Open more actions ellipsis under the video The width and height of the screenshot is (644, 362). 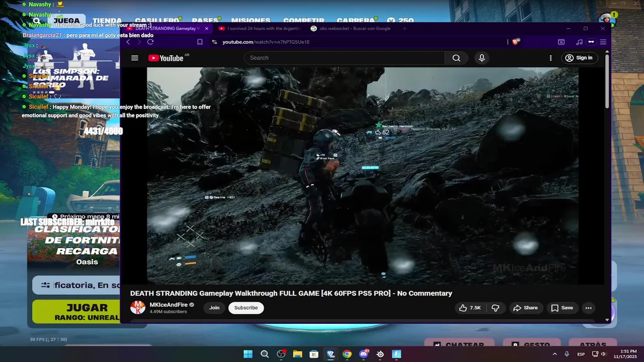[588, 308]
